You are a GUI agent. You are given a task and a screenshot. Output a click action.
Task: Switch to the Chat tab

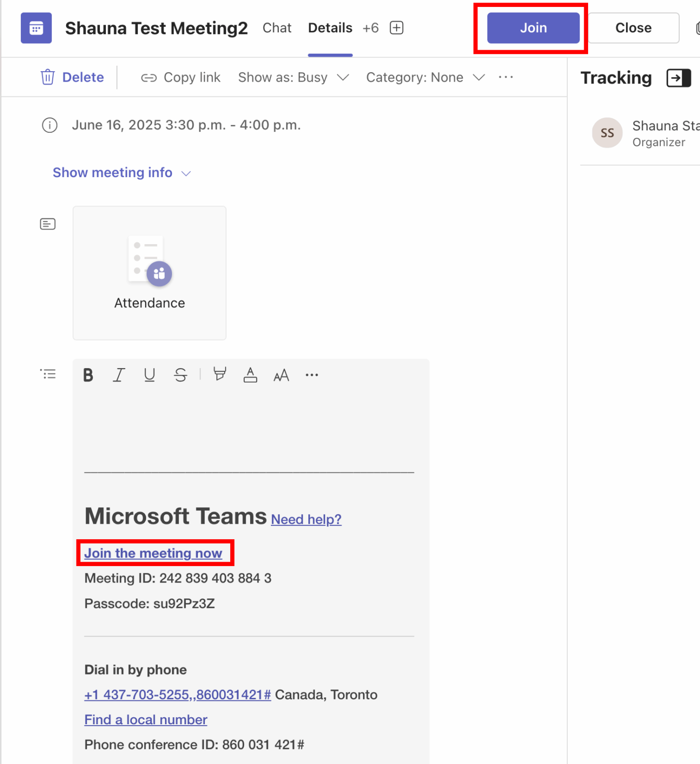pyautogui.click(x=277, y=28)
